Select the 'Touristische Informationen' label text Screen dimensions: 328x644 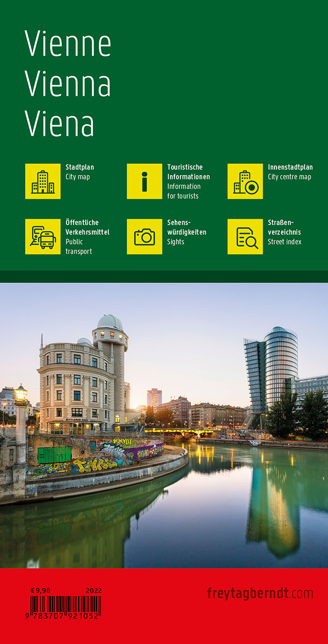click(x=188, y=172)
